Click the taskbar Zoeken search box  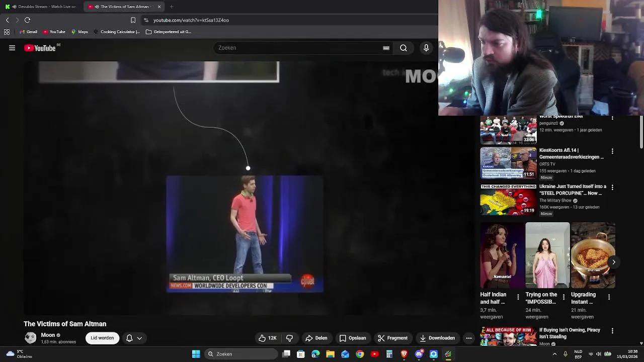click(242, 354)
